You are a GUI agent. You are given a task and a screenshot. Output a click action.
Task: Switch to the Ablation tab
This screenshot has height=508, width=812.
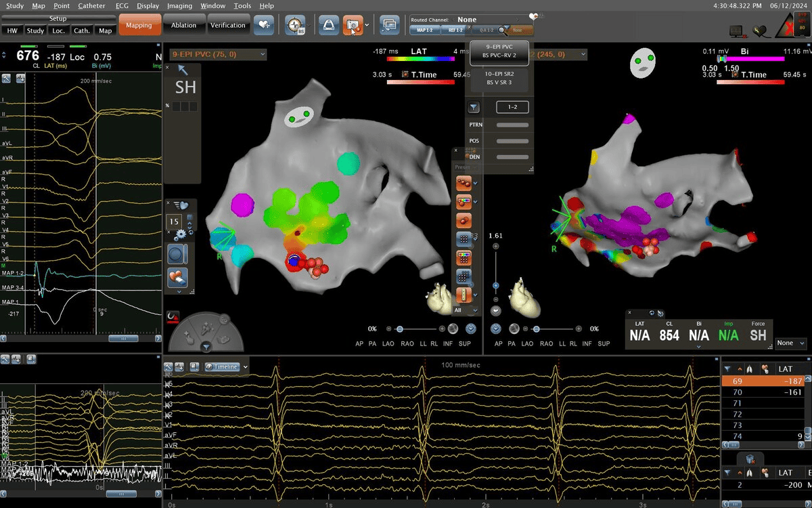coord(184,25)
